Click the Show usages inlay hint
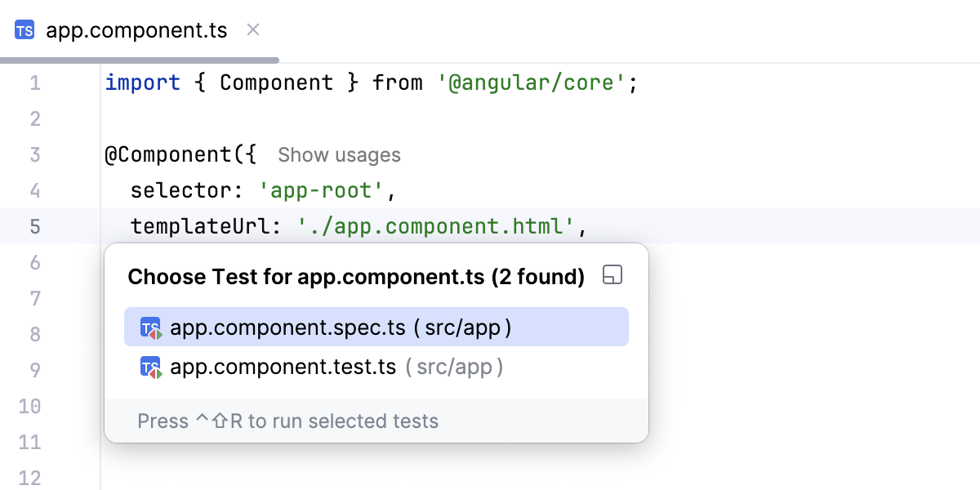 (x=338, y=154)
